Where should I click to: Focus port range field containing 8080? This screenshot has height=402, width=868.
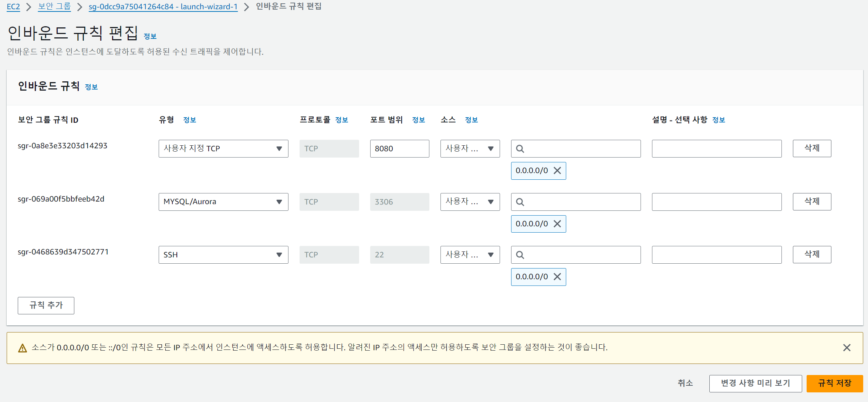point(399,149)
